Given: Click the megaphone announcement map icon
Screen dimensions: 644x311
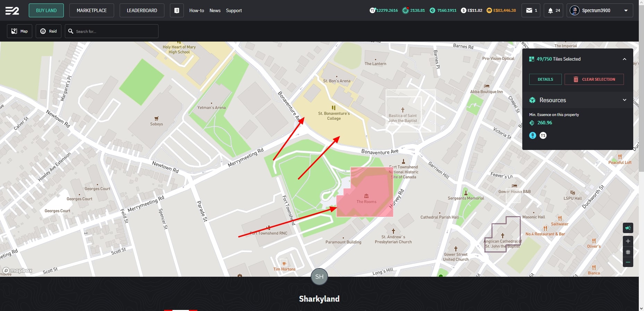Looking at the screenshot, I should pyautogui.click(x=628, y=228).
